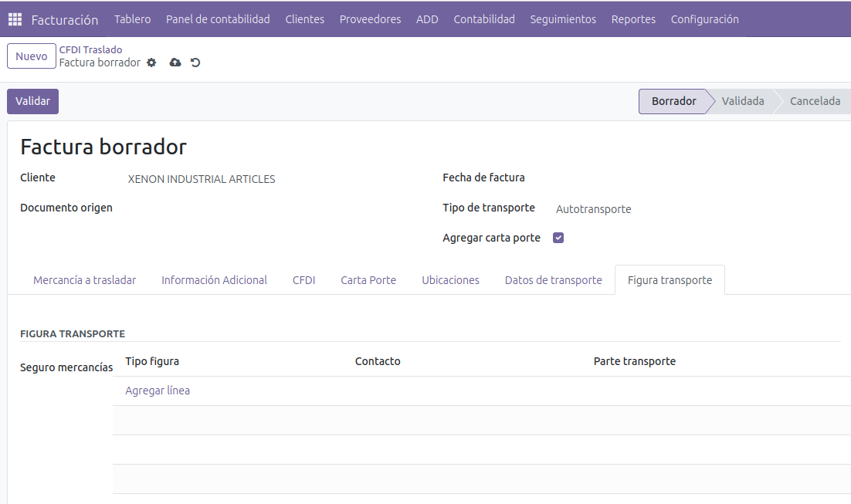This screenshot has height=504, width=851.
Task: Open the Proveedores menu
Action: pyautogui.click(x=370, y=19)
